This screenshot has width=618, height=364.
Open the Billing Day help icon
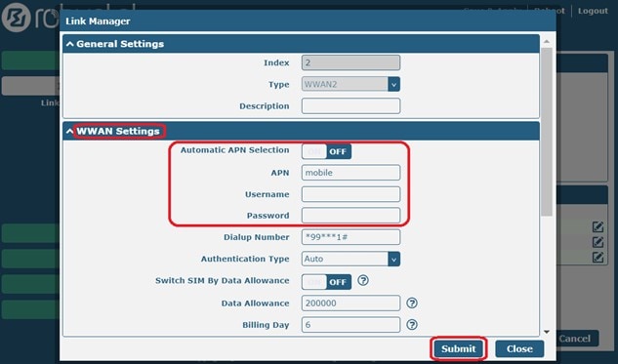[x=412, y=325]
